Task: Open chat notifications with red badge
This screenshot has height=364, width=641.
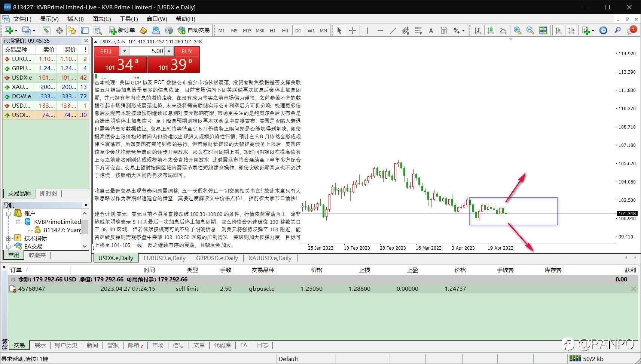Action: (631, 30)
